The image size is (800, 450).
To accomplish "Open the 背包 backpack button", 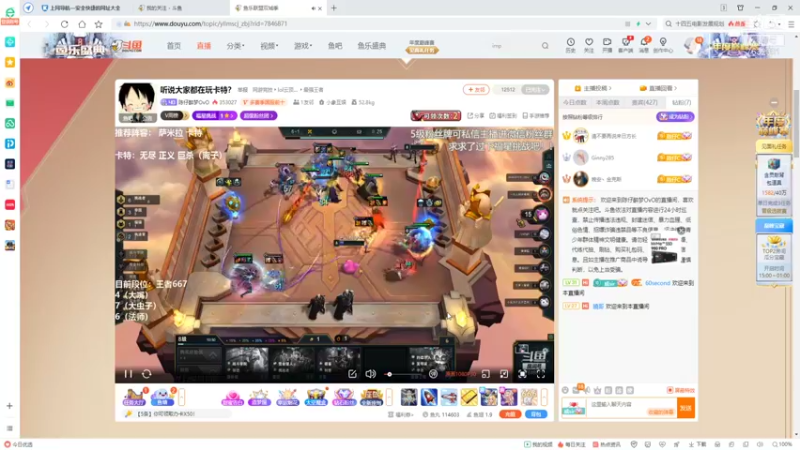I will [536, 414].
